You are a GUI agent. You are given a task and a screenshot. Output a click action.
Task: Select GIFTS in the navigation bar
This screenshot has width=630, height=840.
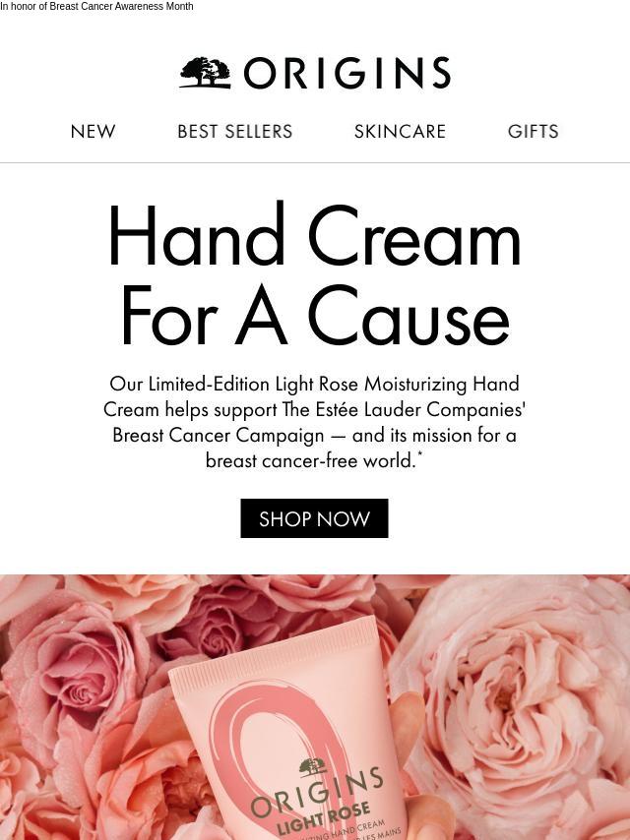coord(533,131)
